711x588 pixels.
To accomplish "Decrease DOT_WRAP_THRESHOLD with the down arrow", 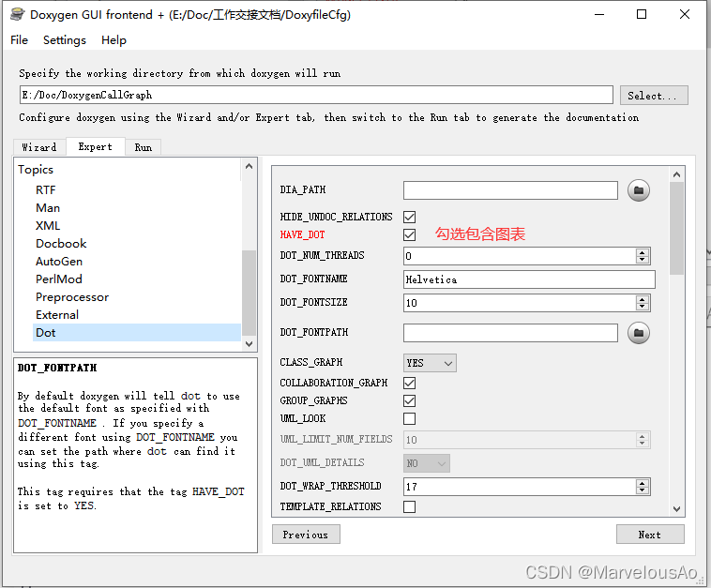I will 643,490.
